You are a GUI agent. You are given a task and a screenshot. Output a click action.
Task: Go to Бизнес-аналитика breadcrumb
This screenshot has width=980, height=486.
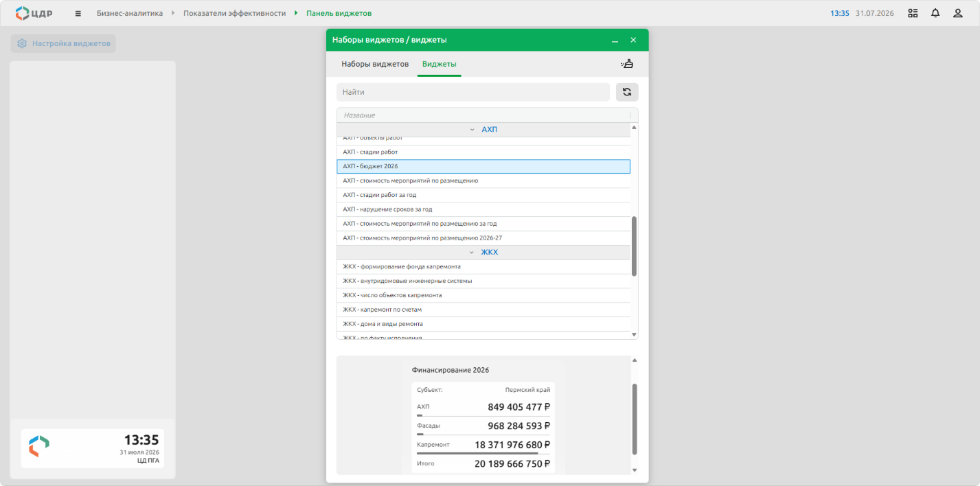click(x=130, y=13)
